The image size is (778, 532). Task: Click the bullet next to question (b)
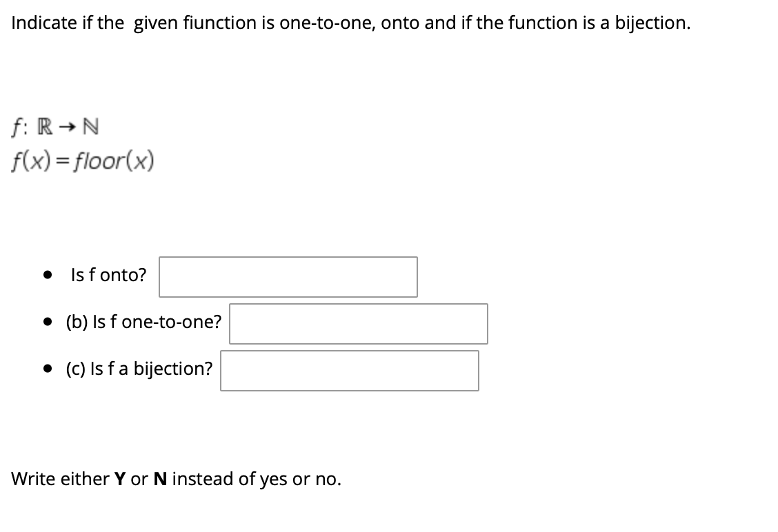point(48,321)
